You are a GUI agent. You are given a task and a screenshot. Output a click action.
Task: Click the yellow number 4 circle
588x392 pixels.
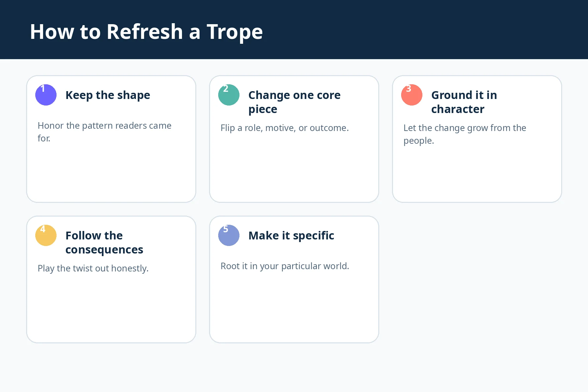pos(46,235)
